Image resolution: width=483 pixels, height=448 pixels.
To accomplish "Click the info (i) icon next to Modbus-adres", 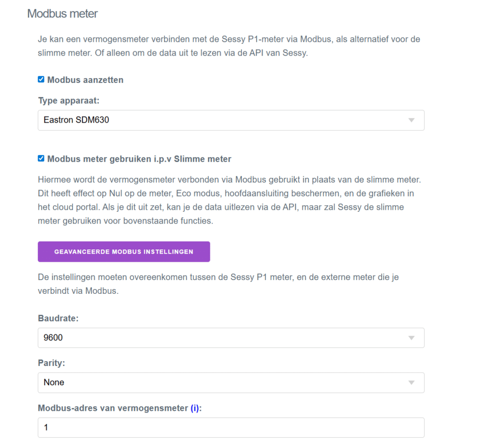I will (195, 408).
